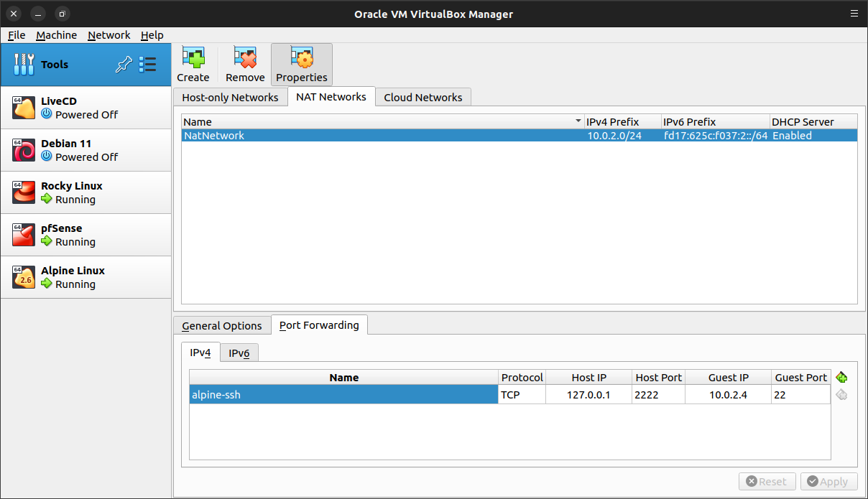Select the LiveCD virtual machine
868x499 pixels.
tap(86, 108)
